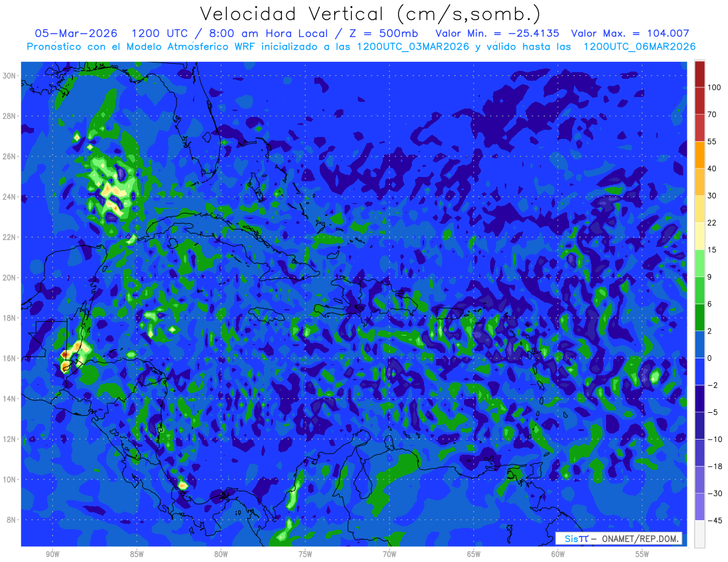Pick the red swatch between 55 and 70

tap(699, 128)
